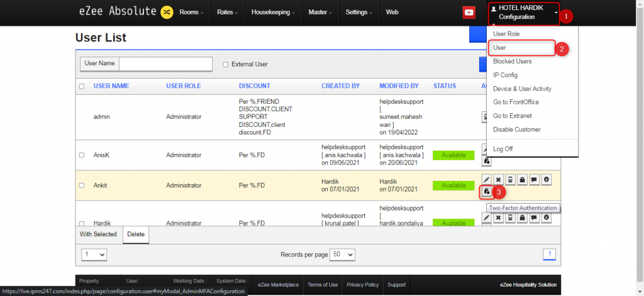
Task: Sort by the STATUS column header
Action: tap(445, 86)
